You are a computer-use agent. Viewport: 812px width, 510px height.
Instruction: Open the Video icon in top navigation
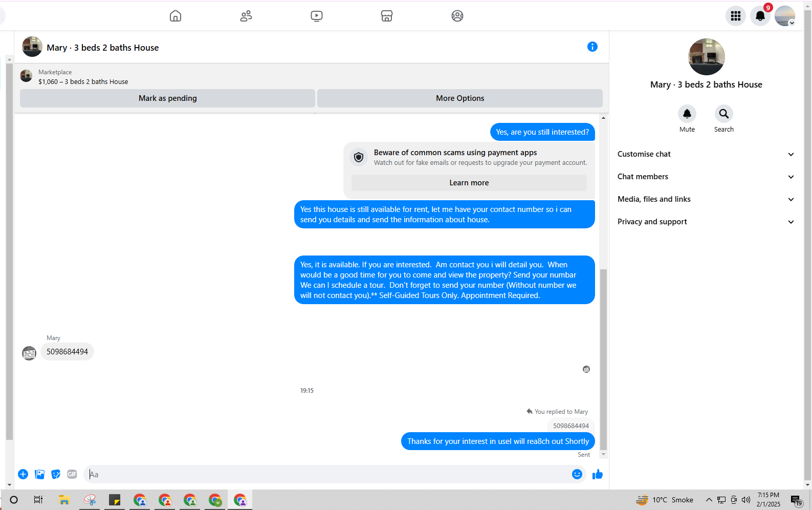(317, 16)
